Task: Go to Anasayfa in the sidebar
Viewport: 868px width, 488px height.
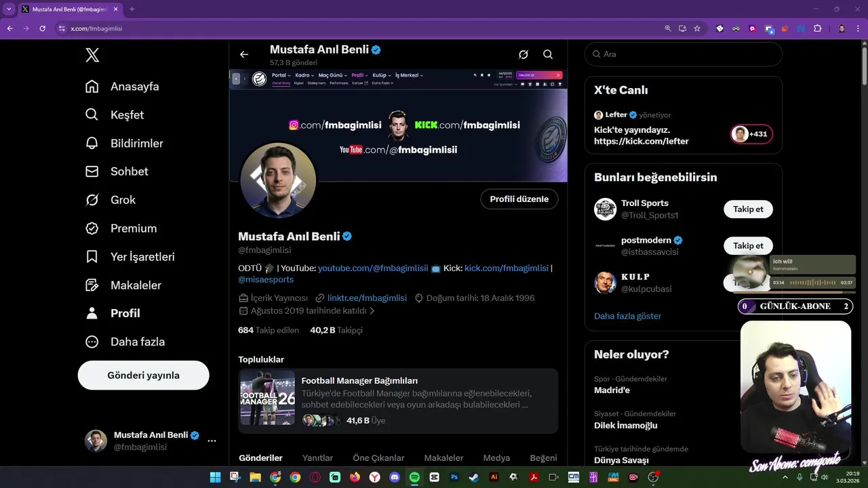Action: [x=122, y=87]
